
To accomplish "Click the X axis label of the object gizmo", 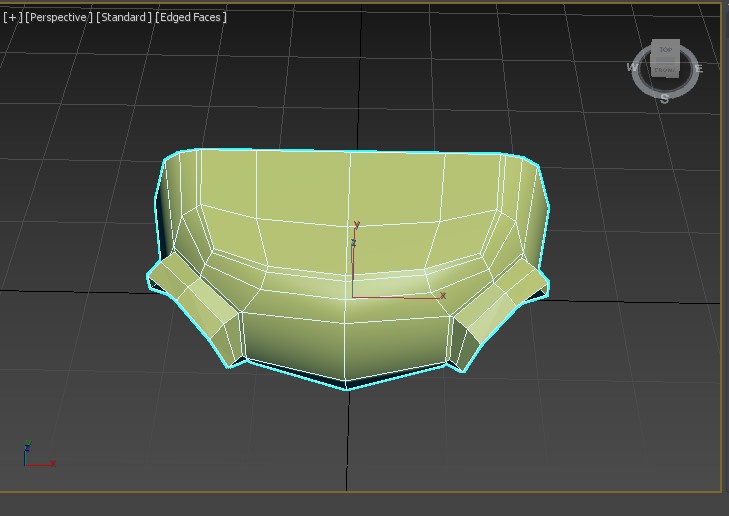I will (x=443, y=295).
